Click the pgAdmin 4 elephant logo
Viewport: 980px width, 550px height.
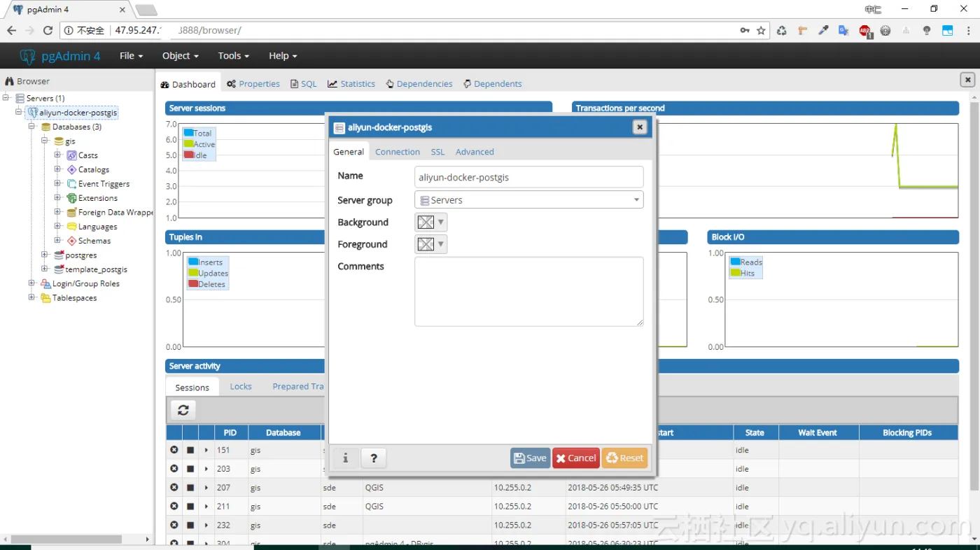click(x=27, y=57)
